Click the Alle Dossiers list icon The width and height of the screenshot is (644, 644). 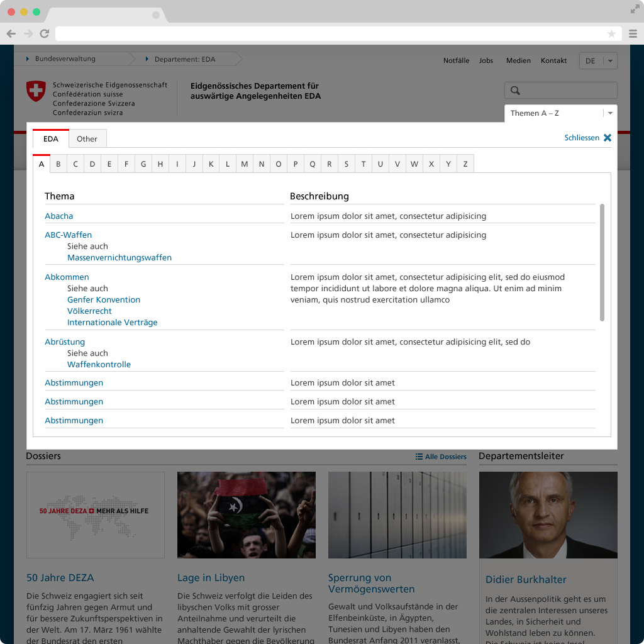419,457
